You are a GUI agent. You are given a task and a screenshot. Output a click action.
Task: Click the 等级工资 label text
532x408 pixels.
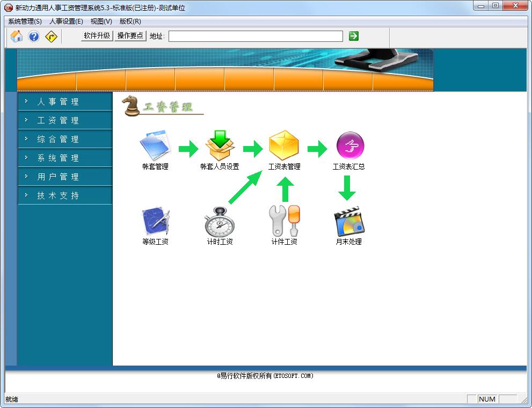click(155, 242)
